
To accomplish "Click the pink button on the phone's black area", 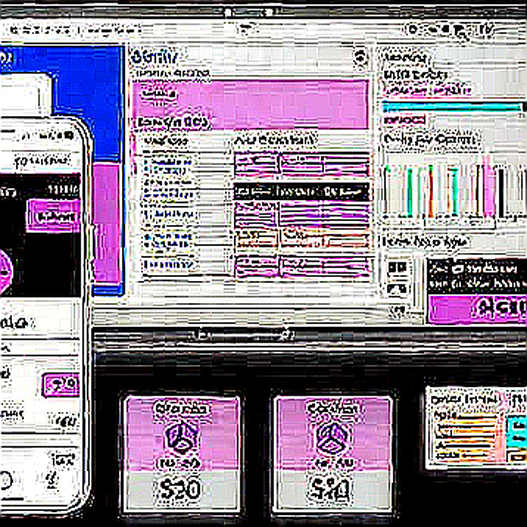I will pyautogui.click(x=53, y=215).
